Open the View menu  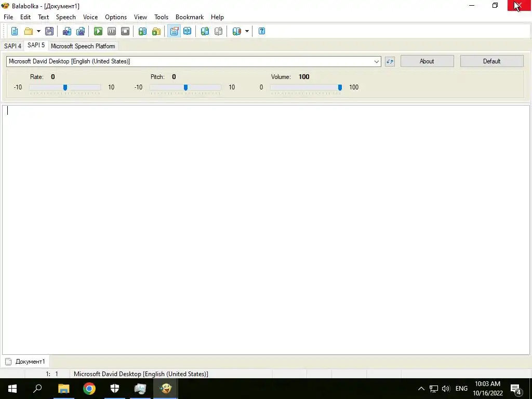point(140,17)
